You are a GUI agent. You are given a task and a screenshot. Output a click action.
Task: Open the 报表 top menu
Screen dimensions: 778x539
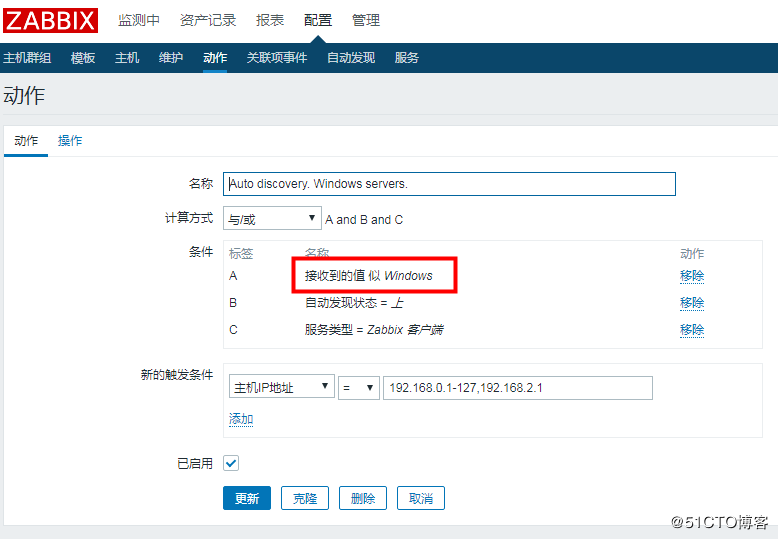270,20
